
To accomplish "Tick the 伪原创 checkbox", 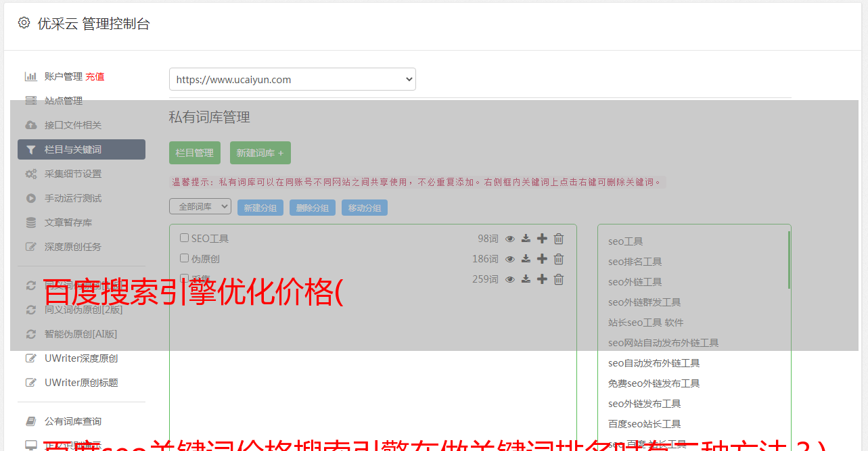I will (184, 258).
